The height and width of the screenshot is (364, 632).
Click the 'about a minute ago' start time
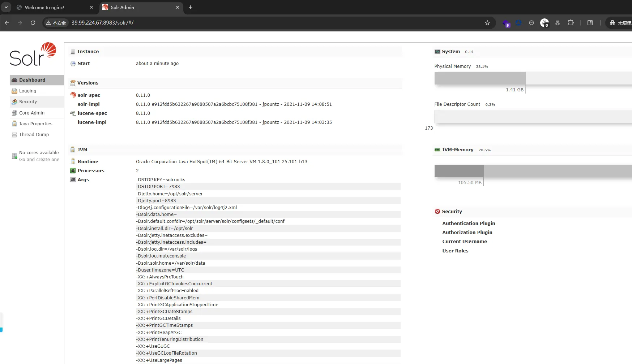click(157, 64)
